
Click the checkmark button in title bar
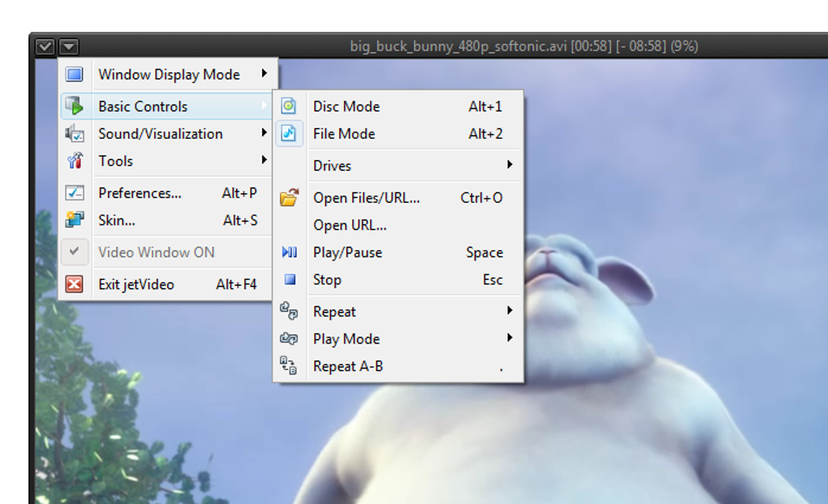click(x=45, y=46)
